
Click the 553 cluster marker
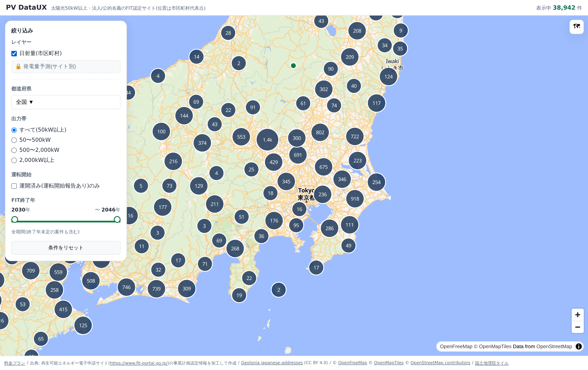pos(241,137)
